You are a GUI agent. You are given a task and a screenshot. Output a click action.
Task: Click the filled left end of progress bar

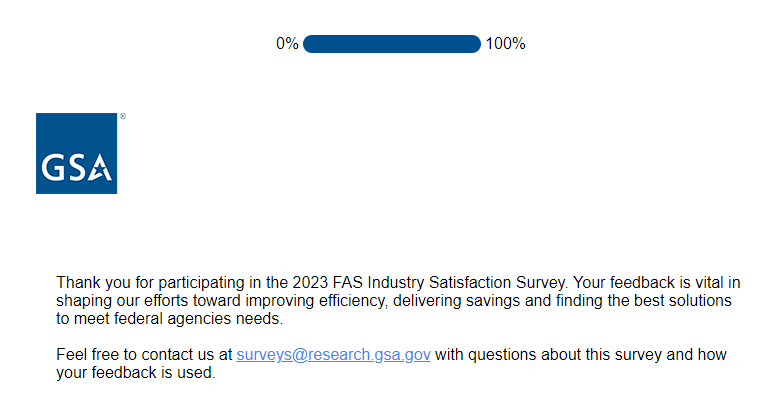[x=311, y=44]
